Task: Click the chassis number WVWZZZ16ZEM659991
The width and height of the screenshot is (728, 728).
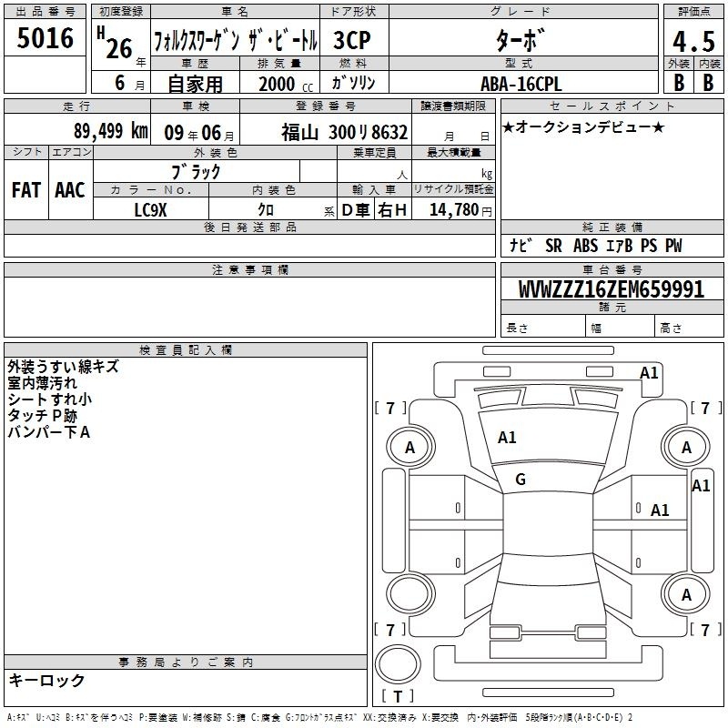Action: [x=611, y=289]
